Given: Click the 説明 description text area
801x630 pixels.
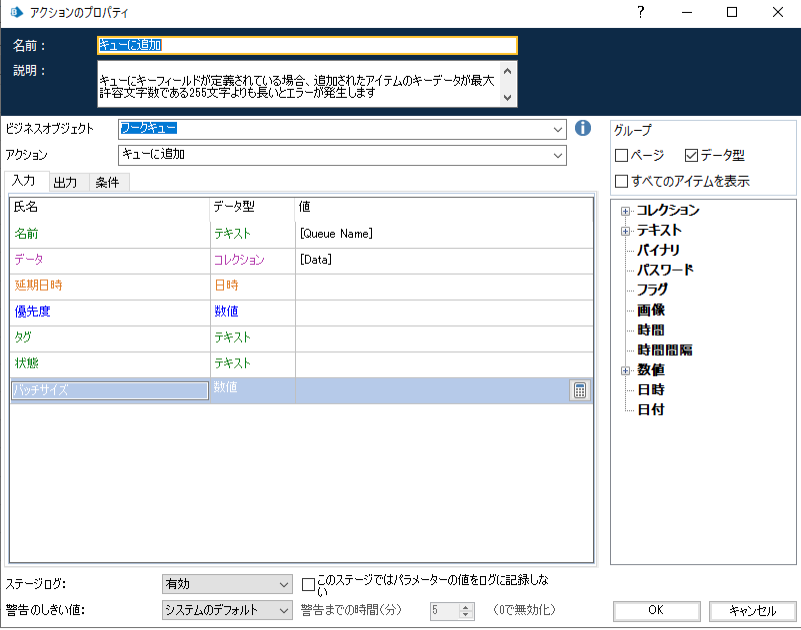Looking at the screenshot, I should pos(299,84).
